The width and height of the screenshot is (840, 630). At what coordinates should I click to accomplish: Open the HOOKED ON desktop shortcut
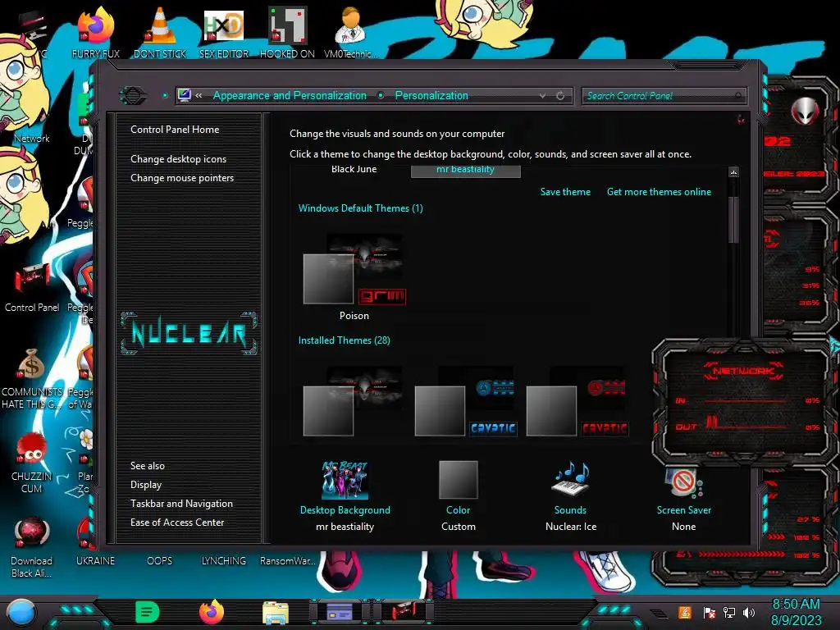click(287, 32)
